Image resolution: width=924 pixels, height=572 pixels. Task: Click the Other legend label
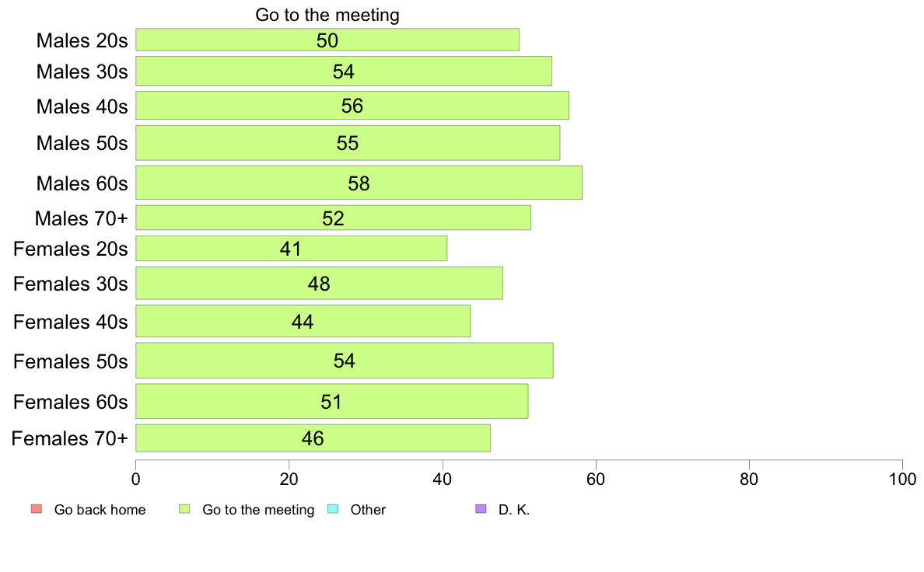(368, 510)
